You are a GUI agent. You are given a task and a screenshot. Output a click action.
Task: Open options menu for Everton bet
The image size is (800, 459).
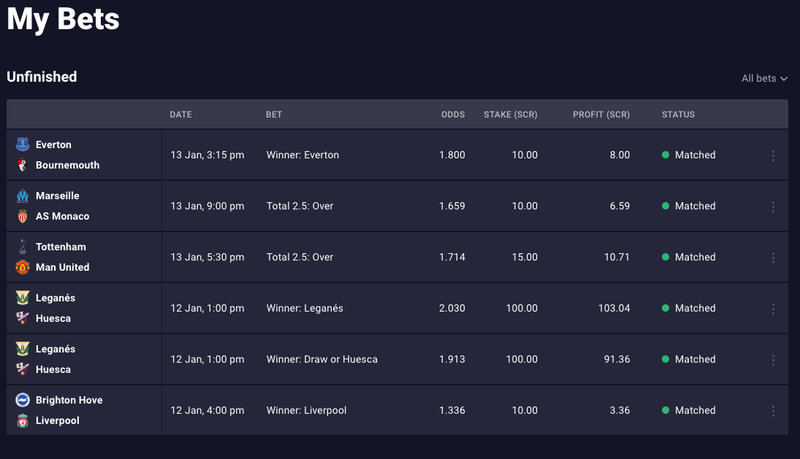pos(773,156)
